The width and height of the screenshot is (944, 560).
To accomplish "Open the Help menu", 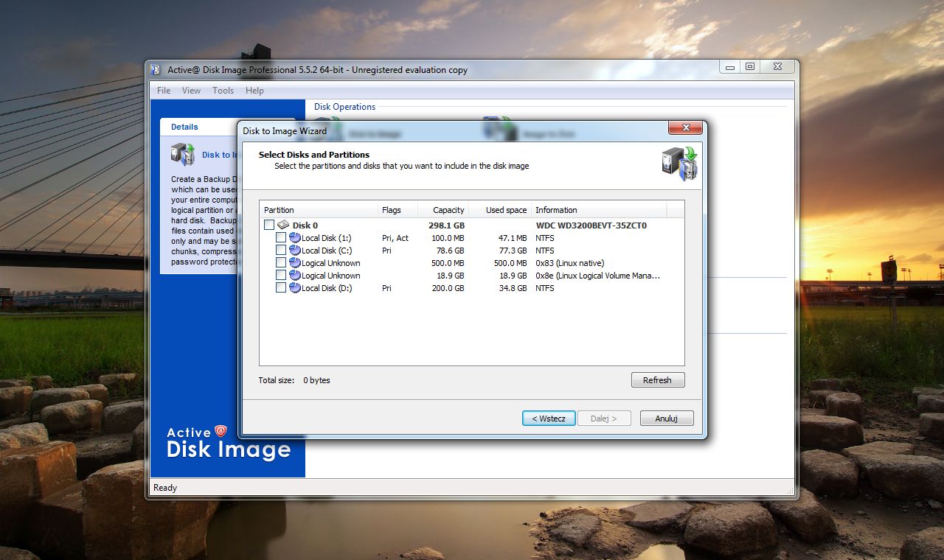I will [254, 91].
